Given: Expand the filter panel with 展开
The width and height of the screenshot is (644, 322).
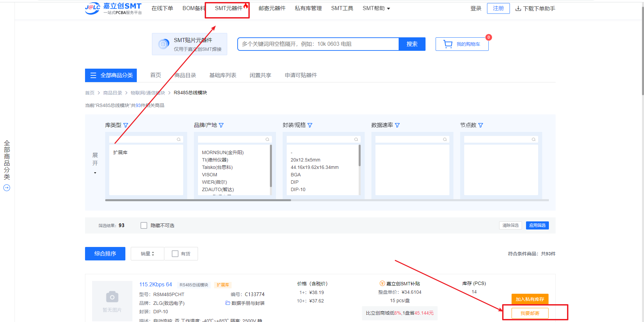Looking at the screenshot, I should click(95, 163).
